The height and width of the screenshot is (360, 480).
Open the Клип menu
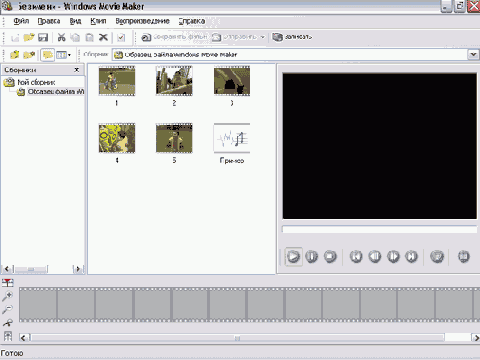pyautogui.click(x=98, y=21)
